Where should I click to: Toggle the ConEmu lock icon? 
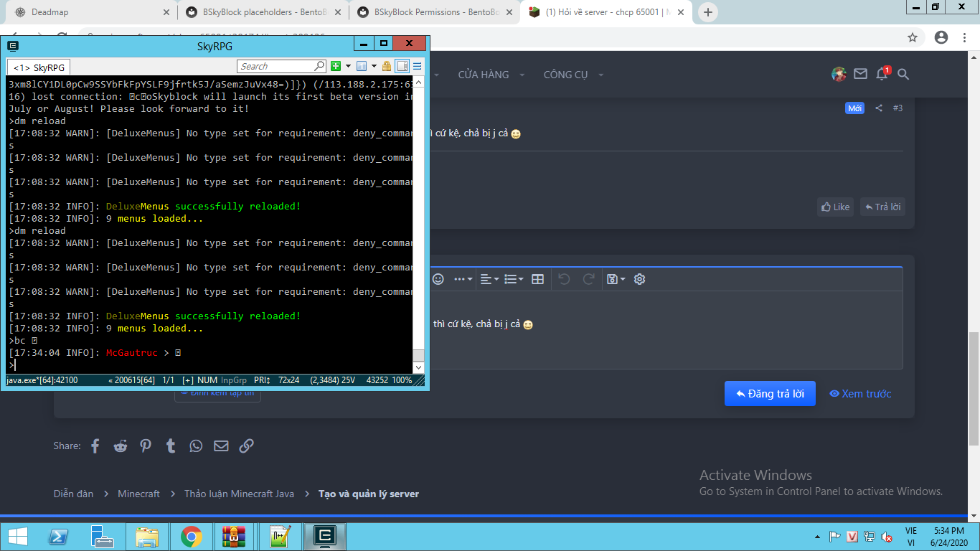[387, 66]
